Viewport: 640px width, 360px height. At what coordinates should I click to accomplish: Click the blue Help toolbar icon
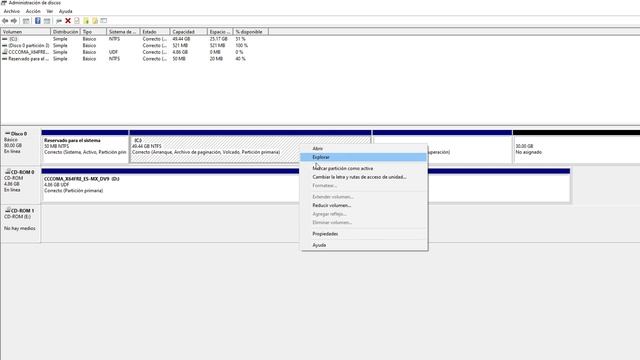coord(38,20)
